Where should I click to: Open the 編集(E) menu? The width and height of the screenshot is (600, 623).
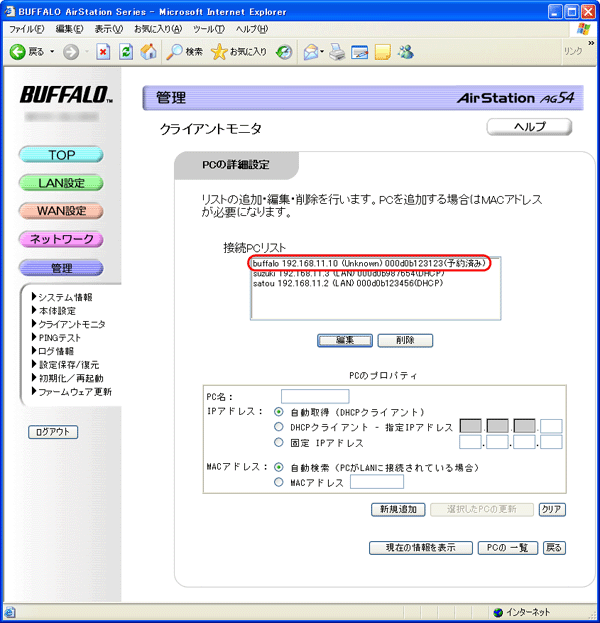(x=69, y=29)
